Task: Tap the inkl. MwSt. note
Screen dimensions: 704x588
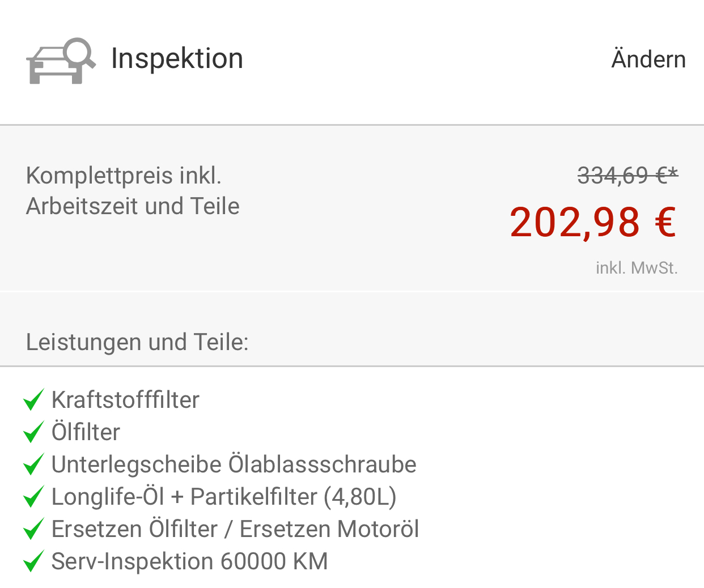Action: [x=637, y=267]
